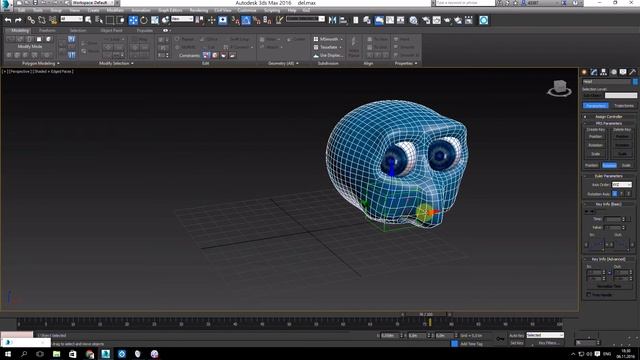Toggle the Snaps Toggle button
640x360 pixels.
(x=236, y=20)
